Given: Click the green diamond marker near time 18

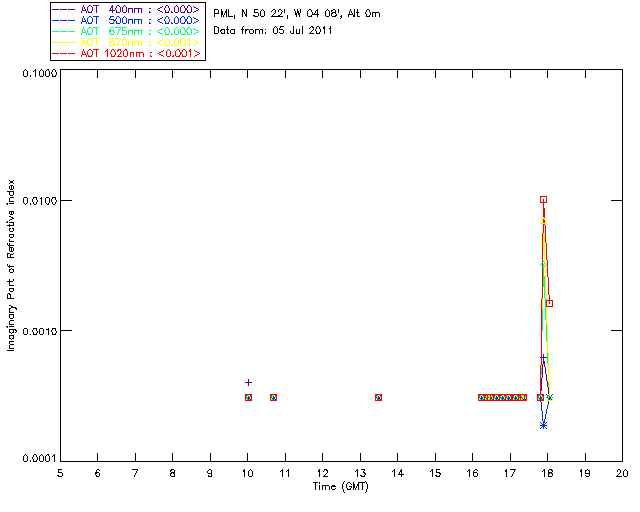Looking at the screenshot, I should click(543, 265).
